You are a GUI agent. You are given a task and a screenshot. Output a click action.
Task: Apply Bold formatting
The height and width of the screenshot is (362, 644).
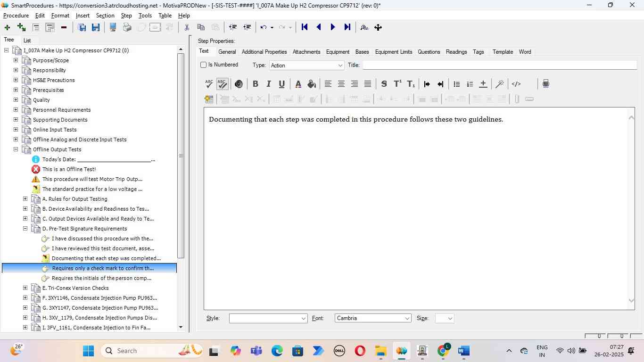255,84
